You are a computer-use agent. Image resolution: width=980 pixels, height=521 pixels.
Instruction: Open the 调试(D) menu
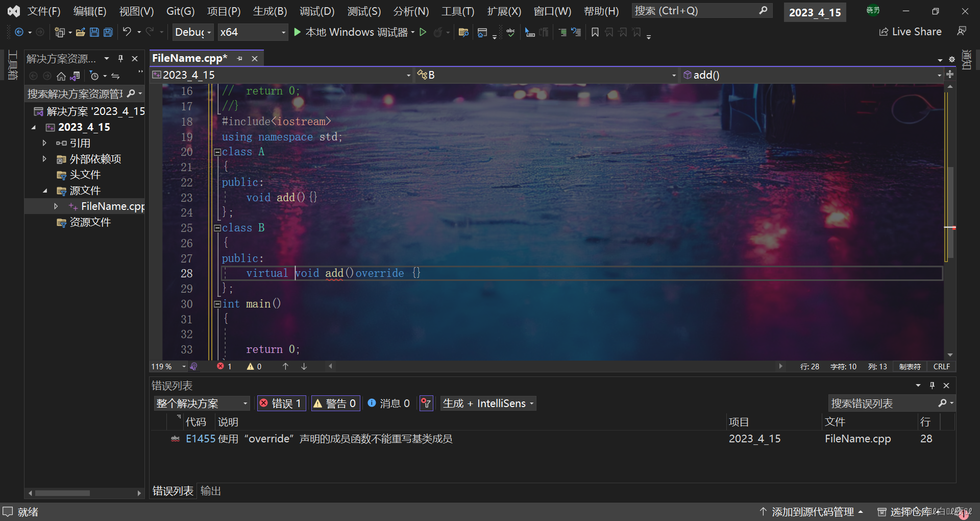tap(317, 11)
